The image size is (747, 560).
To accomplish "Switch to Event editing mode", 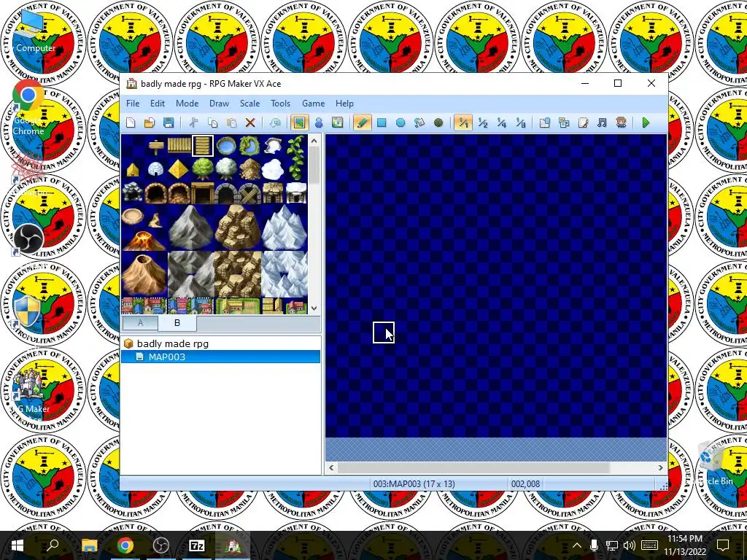I will 319,122.
